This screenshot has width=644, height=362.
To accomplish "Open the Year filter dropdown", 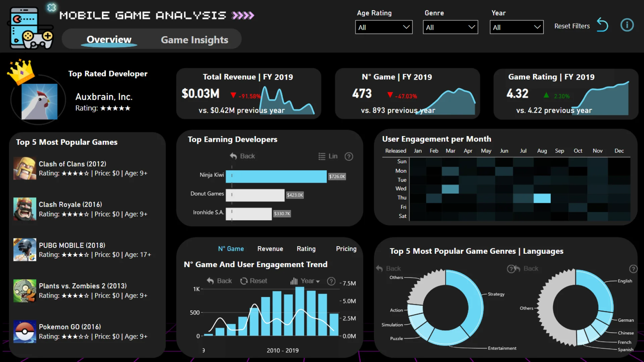I will coord(517,27).
